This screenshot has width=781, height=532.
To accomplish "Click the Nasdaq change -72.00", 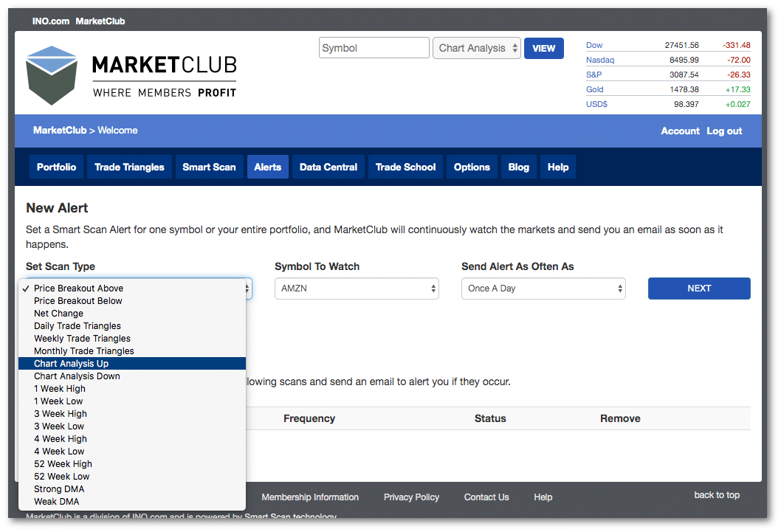I will pyautogui.click(x=739, y=60).
